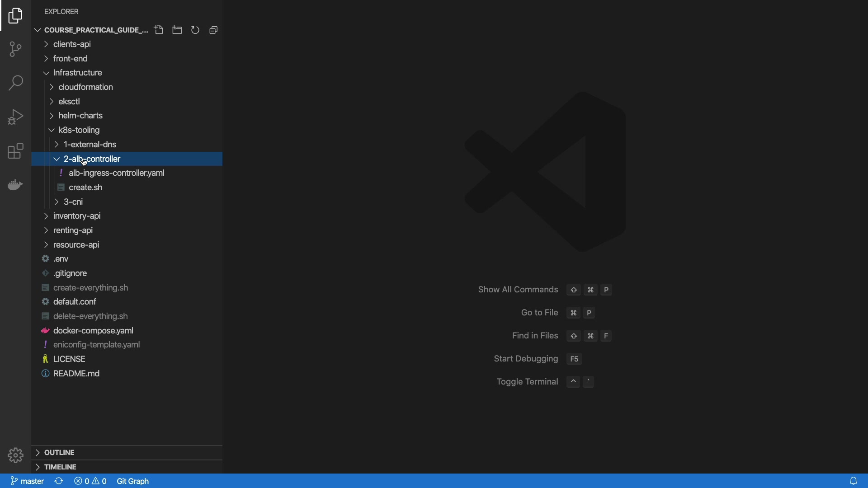
Task: Open the Search view in activity bar
Action: click(15, 83)
